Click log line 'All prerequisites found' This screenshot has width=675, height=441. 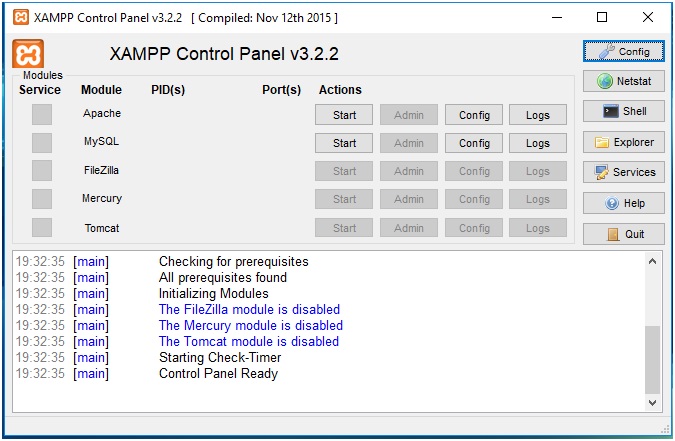pos(223,277)
